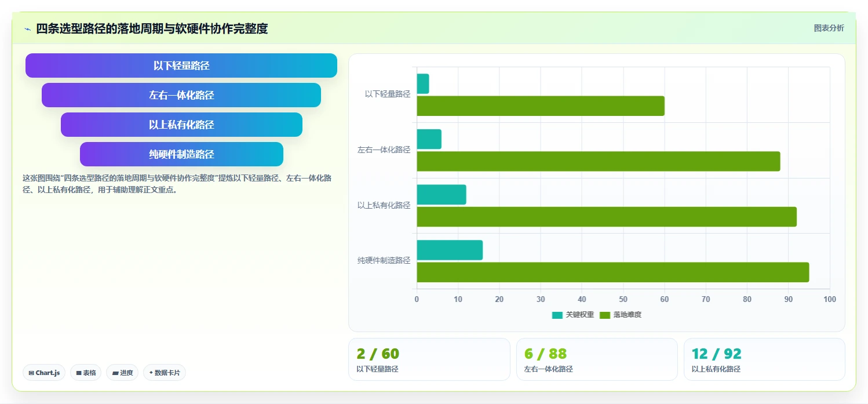Click the green 落地难度 bar for 纯硬件制造路径
The width and height of the screenshot is (868, 404).
coord(613,272)
